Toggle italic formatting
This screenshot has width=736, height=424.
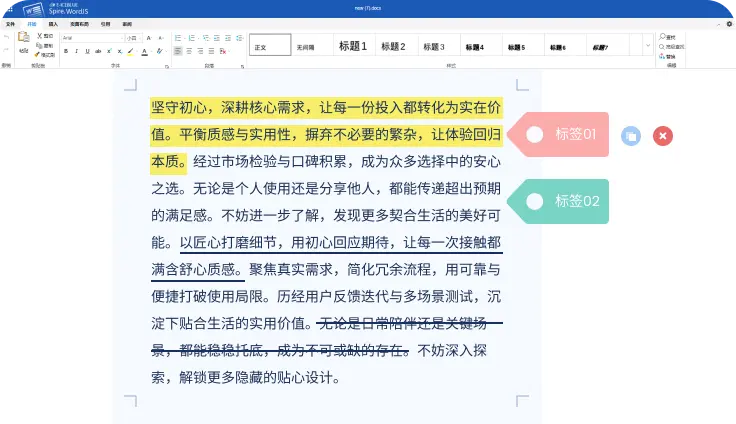click(77, 51)
